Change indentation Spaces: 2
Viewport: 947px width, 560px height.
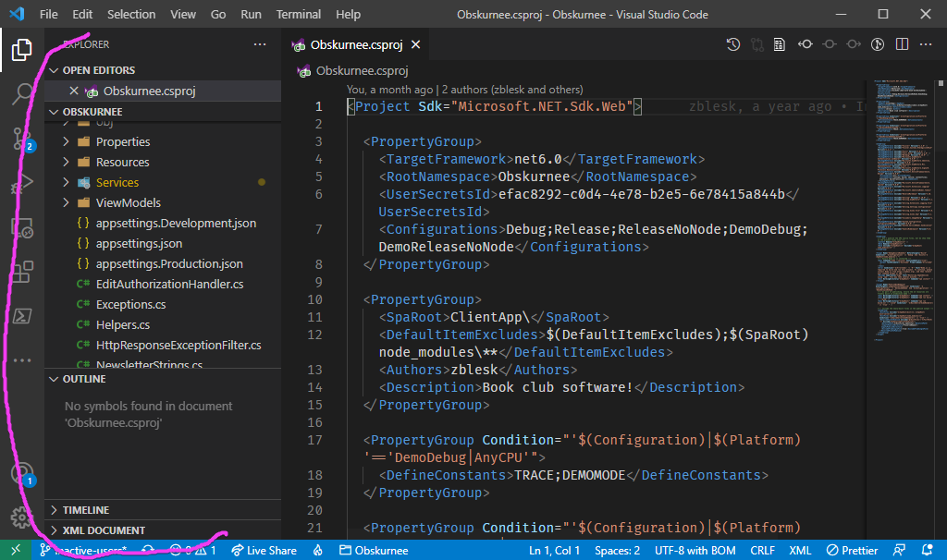(617, 551)
